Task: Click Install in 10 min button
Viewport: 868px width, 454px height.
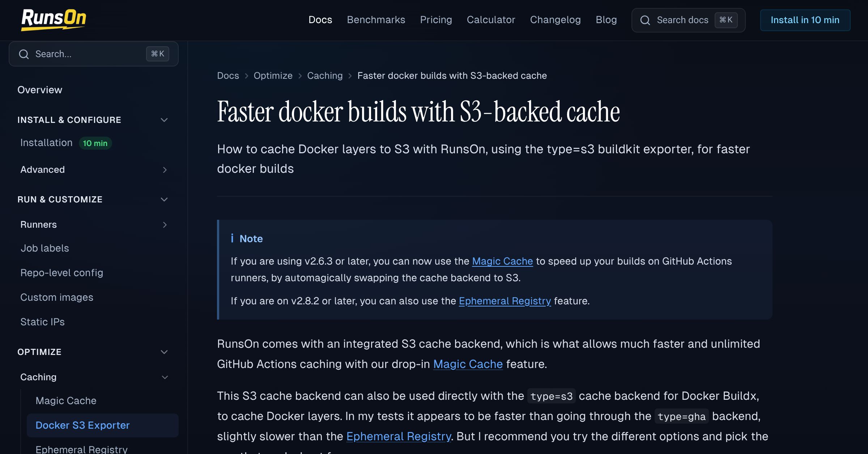Action: (x=805, y=20)
